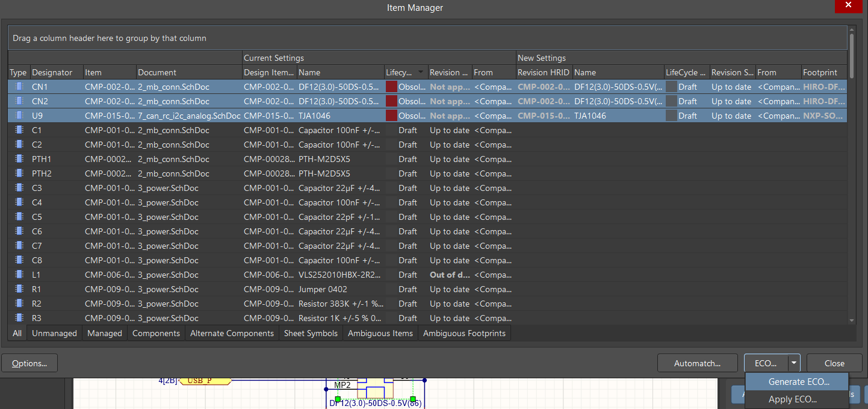
Task: Open the Lifecycle column filter dropdown
Action: click(421, 72)
